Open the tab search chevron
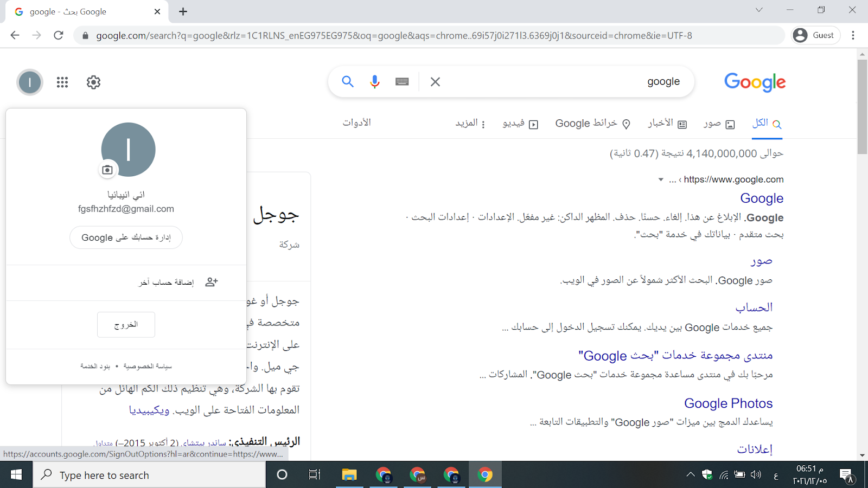The height and width of the screenshot is (488, 868). pyautogui.click(x=759, y=10)
